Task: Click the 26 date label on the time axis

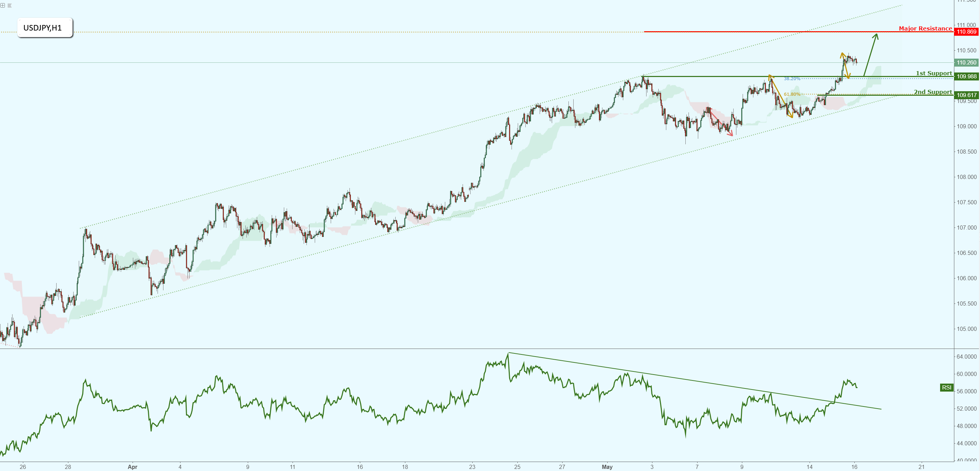Action: click(x=23, y=467)
